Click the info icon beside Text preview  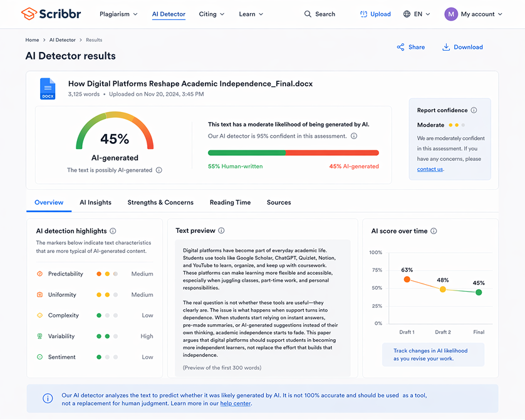coord(222,231)
